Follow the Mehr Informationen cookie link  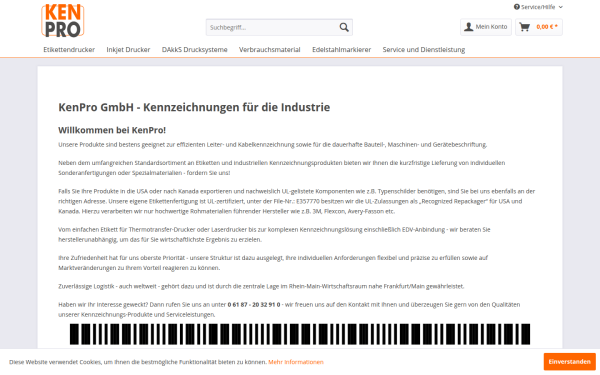296,362
